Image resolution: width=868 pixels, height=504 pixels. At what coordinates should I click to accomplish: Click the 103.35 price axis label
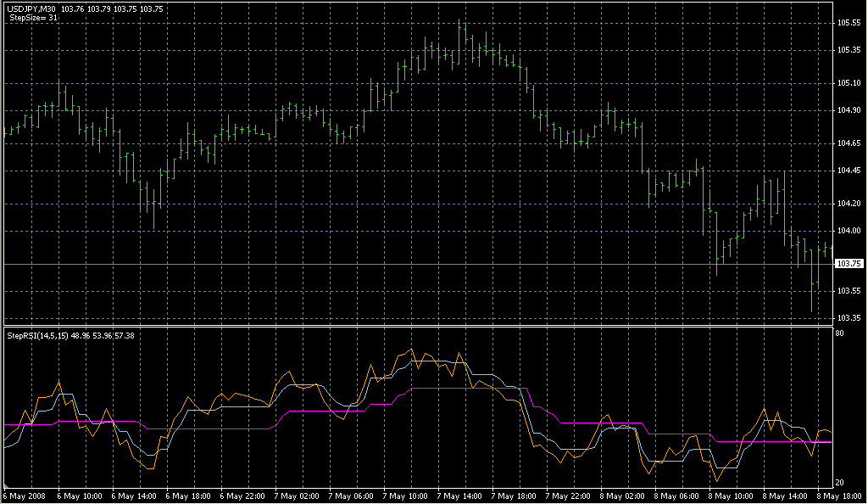(x=849, y=318)
